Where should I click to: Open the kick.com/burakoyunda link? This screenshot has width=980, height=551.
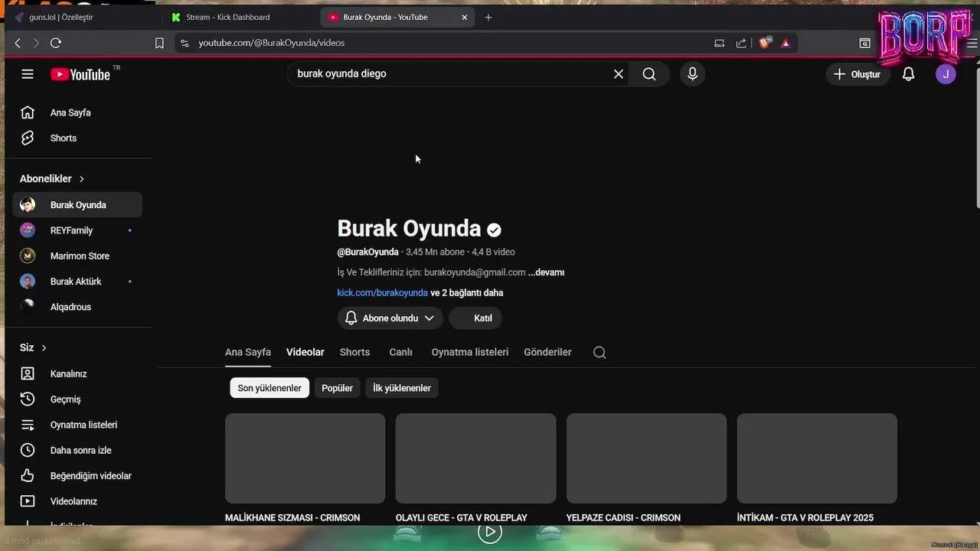coord(382,293)
